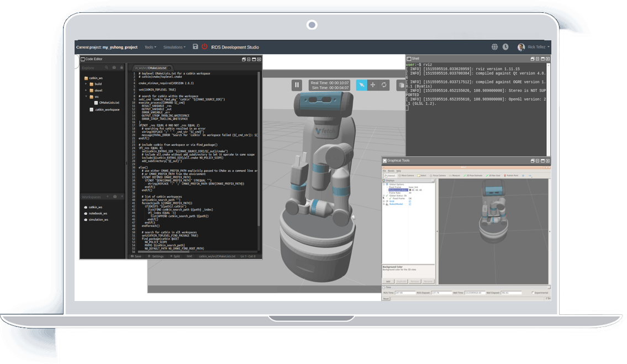Image resolution: width=627 pixels, height=364 pixels.
Task: Click the minus remove-tool icon in rviz toolbar
Action: point(530,176)
